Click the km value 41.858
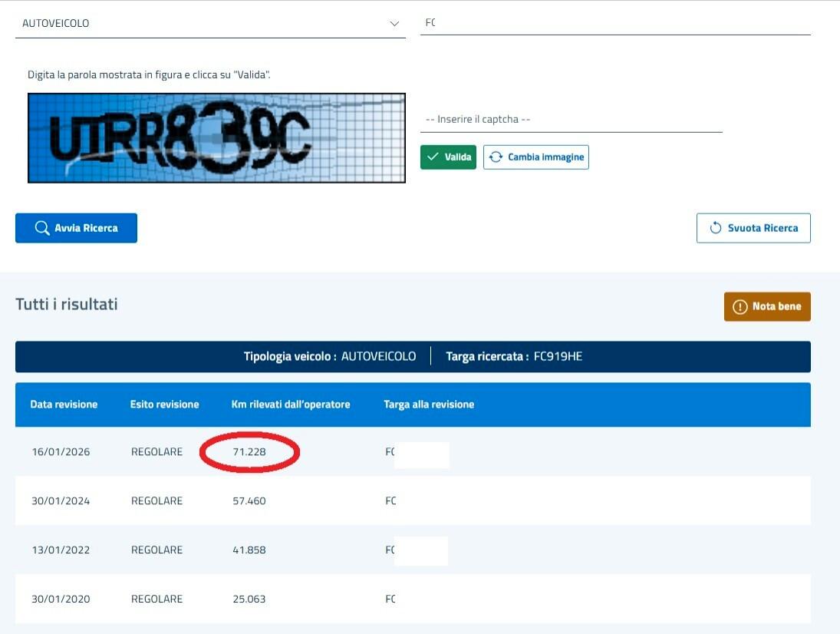 (x=249, y=550)
